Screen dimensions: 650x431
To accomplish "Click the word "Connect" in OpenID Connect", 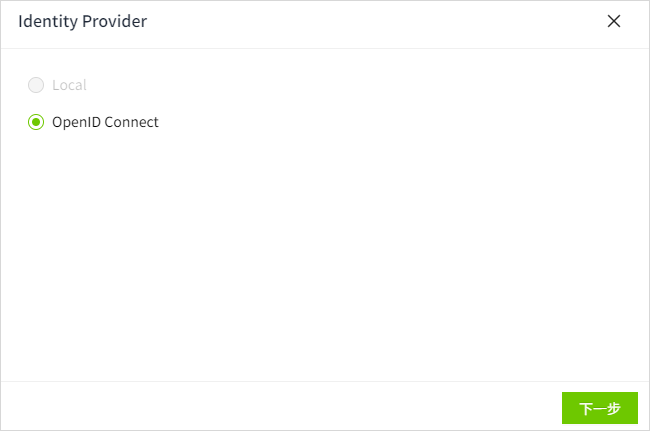I will 132,123.
